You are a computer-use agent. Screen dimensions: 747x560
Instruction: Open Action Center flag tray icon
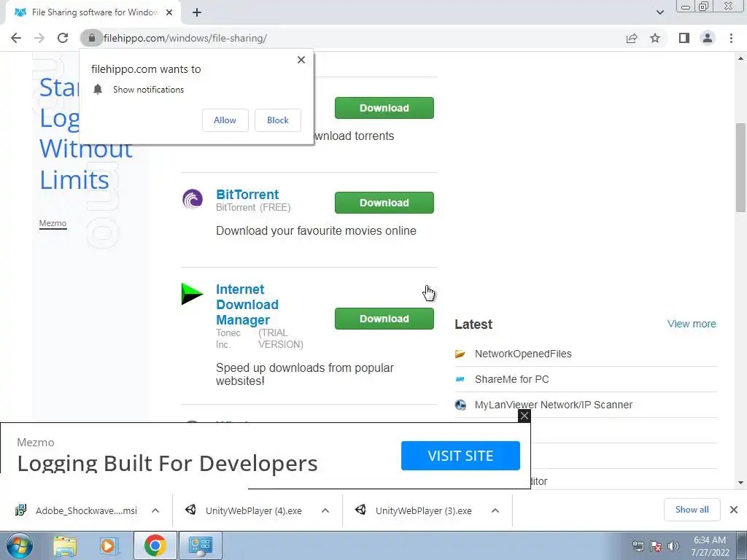coord(656,546)
